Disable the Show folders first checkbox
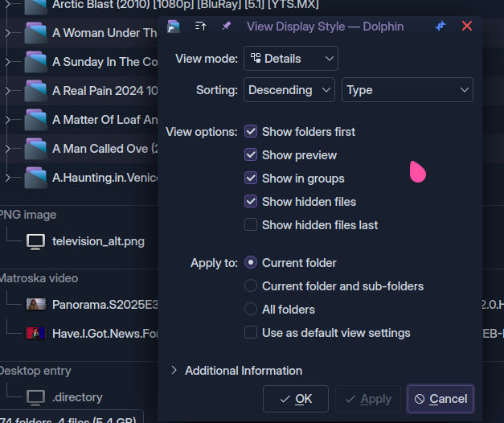The height and width of the screenshot is (423, 504). 251,132
